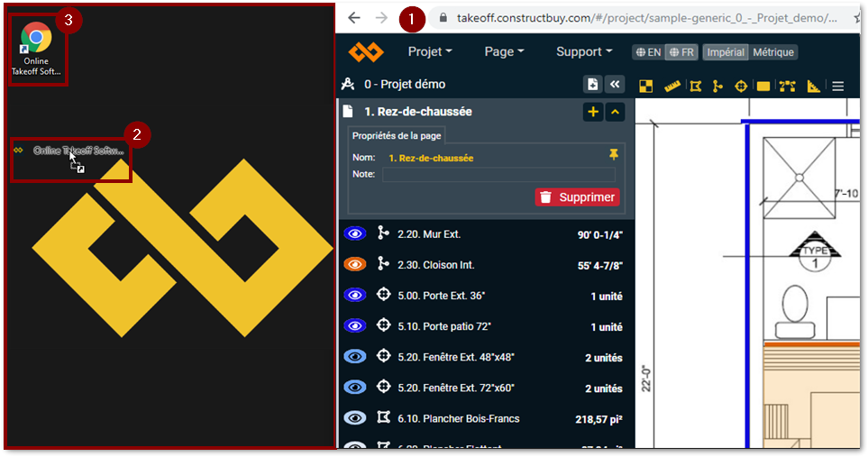Toggle visibility of 5.10. Porte patio 72"

[355, 326]
